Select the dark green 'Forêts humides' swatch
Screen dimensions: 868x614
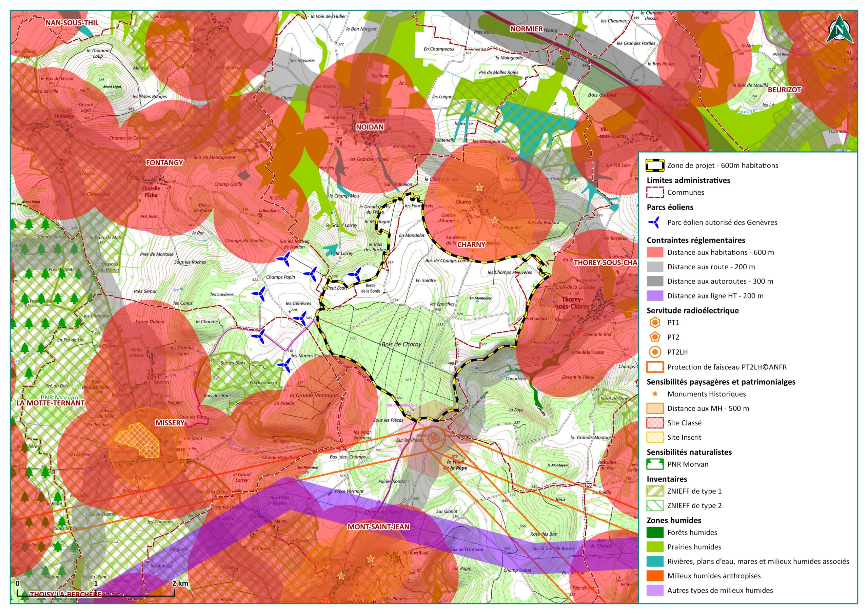point(655,533)
